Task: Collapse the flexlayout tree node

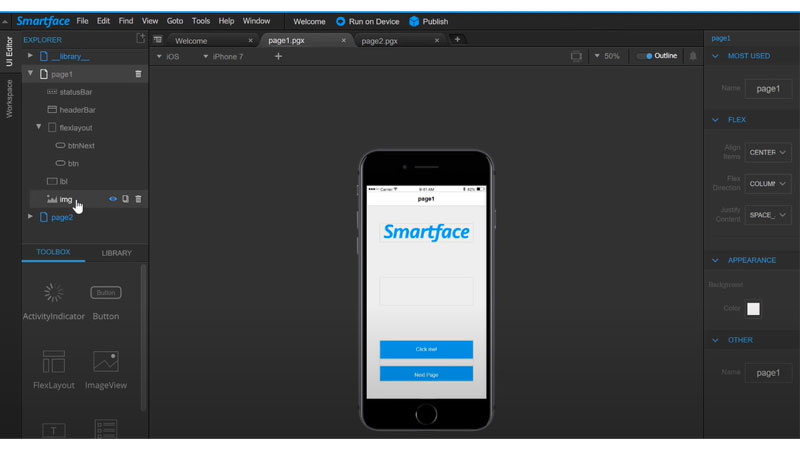Action: pos(39,127)
